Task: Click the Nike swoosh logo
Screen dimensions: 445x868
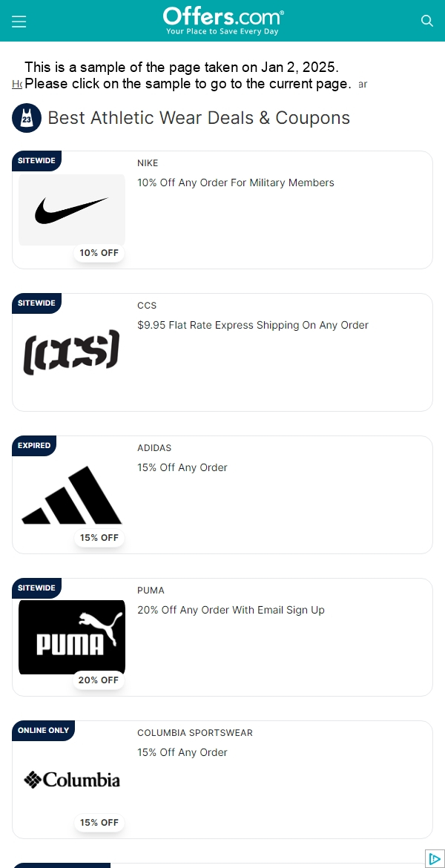Action: (72, 210)
